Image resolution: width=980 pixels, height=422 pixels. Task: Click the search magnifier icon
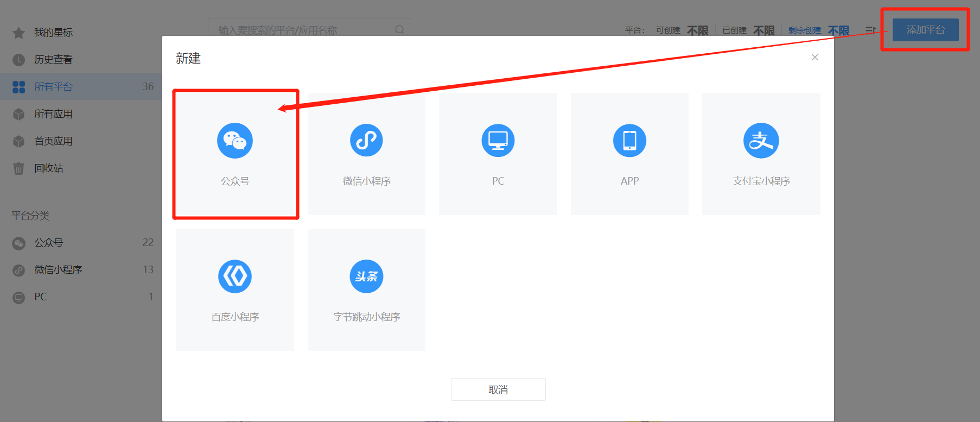point(399,30)
